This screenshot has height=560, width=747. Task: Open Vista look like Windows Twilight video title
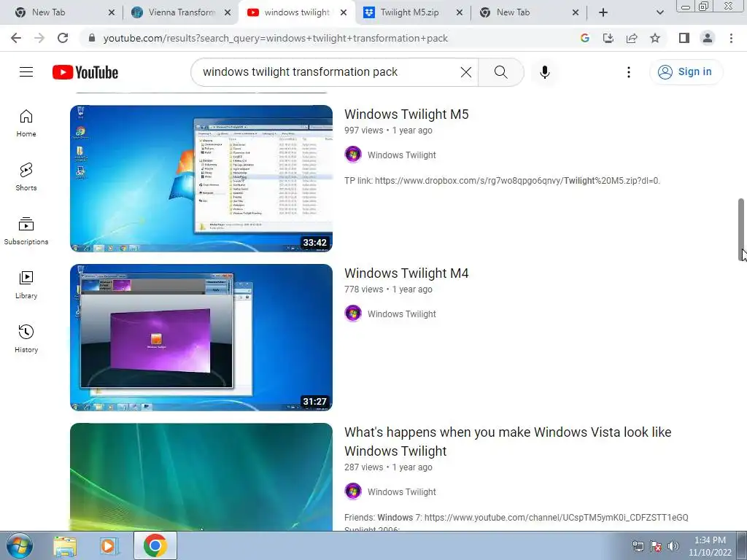pos(508,441)
